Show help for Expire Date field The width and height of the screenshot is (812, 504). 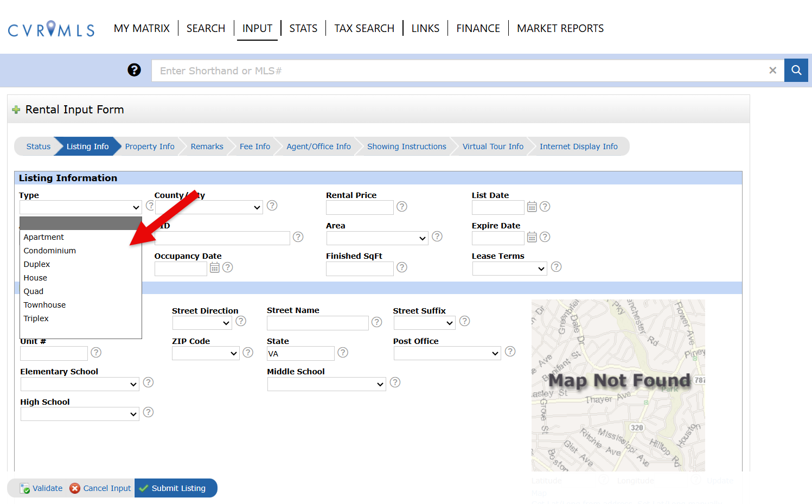pyautogui.click(x=545, y=237)
